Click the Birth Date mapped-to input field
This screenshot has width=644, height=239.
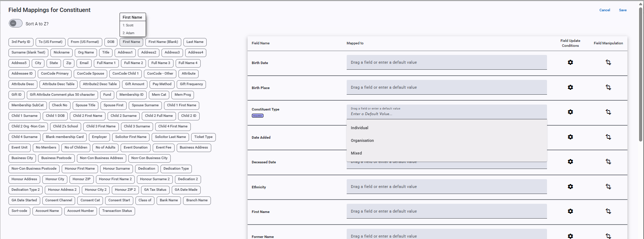tap(446, 62)
